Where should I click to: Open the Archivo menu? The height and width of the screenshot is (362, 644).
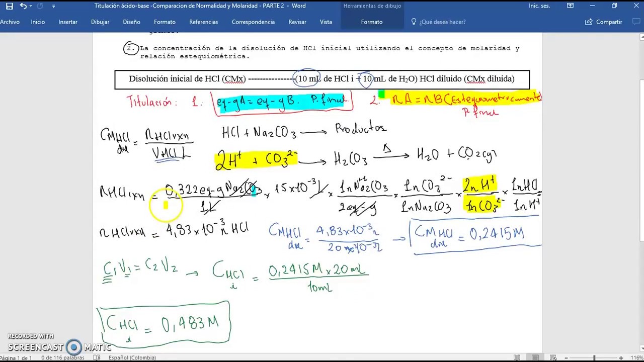point(10,22)
